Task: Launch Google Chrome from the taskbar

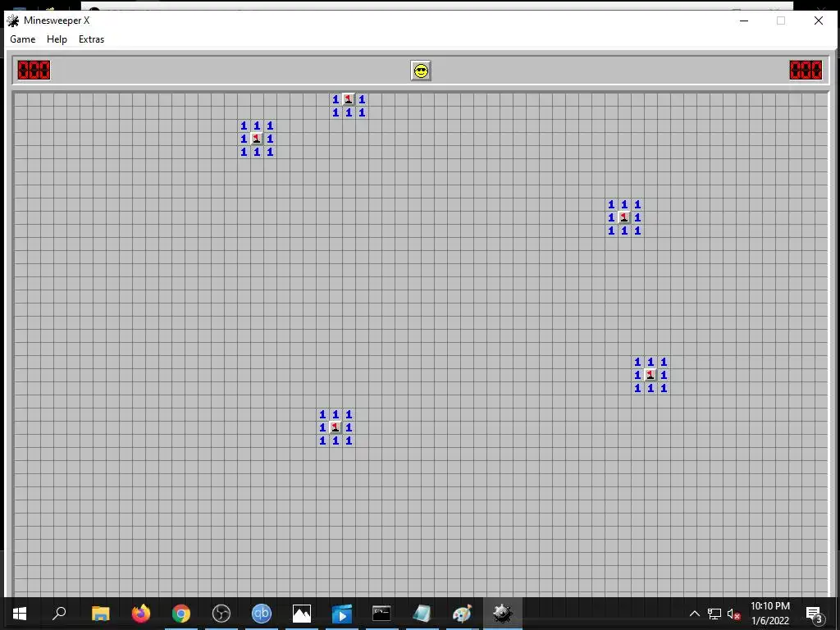Action: tap(181, 614)
